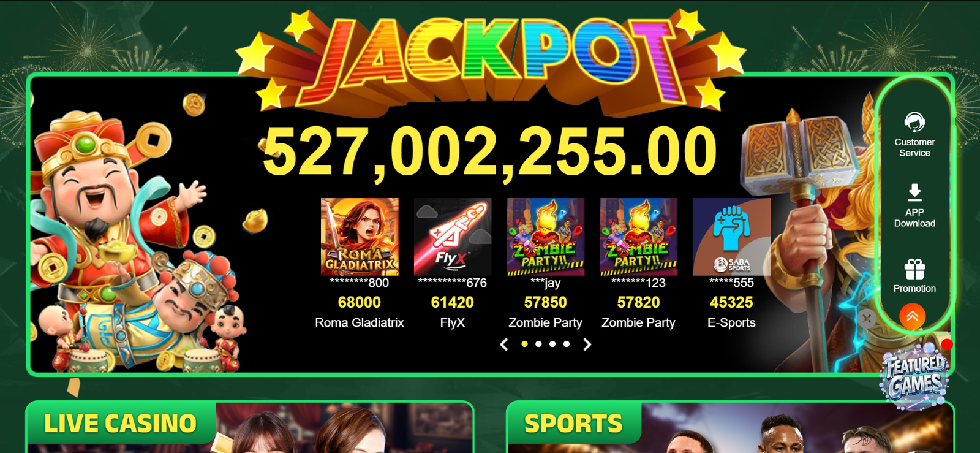Click the E-Sports game label
980x453 pixels.
(x=731, y=322)
